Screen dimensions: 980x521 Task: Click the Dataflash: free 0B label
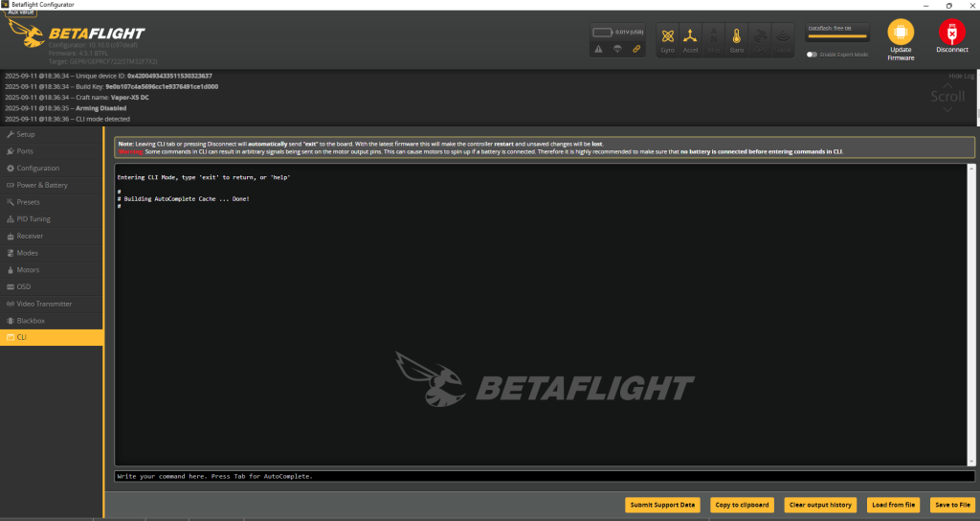pos(830,29)
